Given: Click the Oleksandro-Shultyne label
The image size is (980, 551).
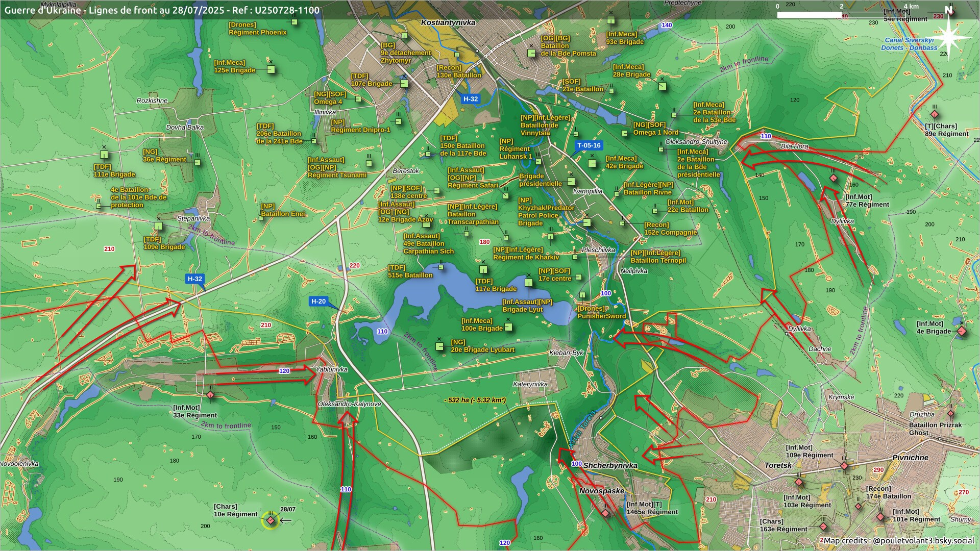Looking at the screenshot, I should pos(696,142).
